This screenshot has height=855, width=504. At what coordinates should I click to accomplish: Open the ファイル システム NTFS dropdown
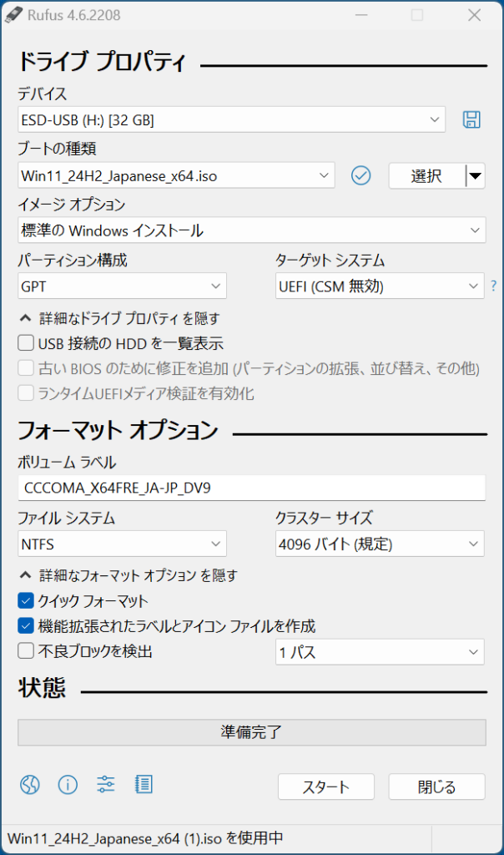click(122, 544)
